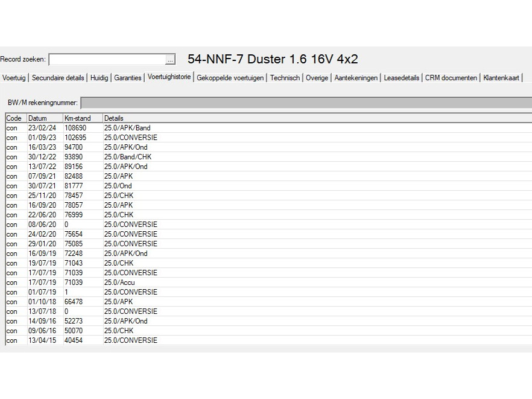532x399 pixels.
Task: Click date 13/07/18
Action: [x=42, y=311]
